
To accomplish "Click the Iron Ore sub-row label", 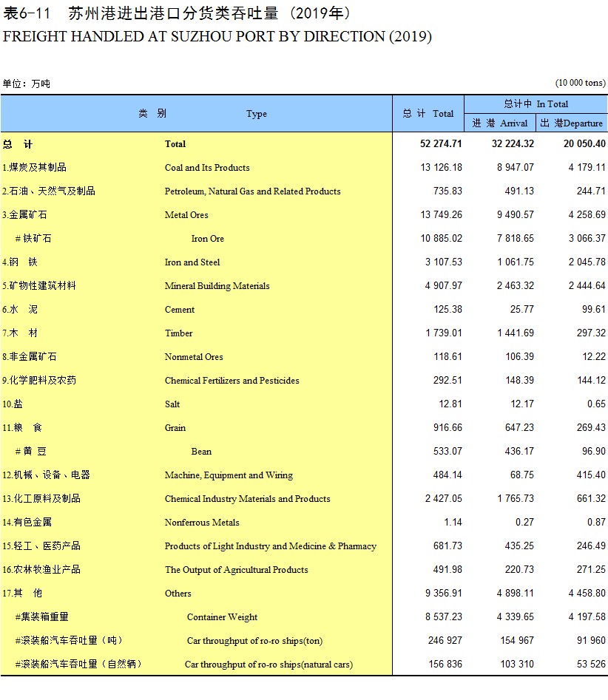I will click(207, 239).
